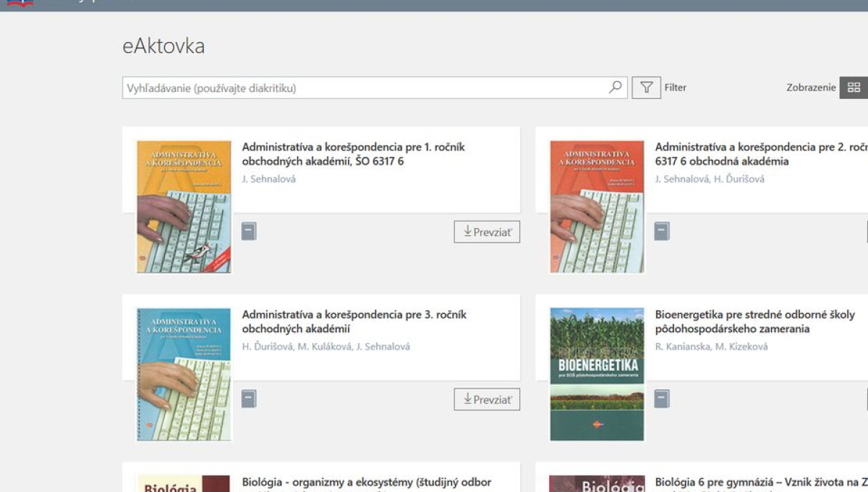
Task: Open title Administratíva a korešpondencia pre 1. ročník
Action: pyautogui.click(x=353, y=154)
